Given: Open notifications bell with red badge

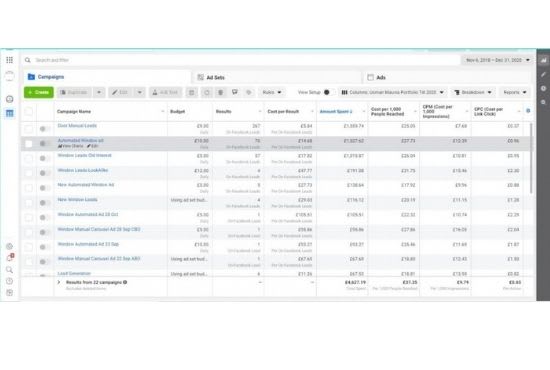Looking at the screenshot, I should [x=10, y=258].
